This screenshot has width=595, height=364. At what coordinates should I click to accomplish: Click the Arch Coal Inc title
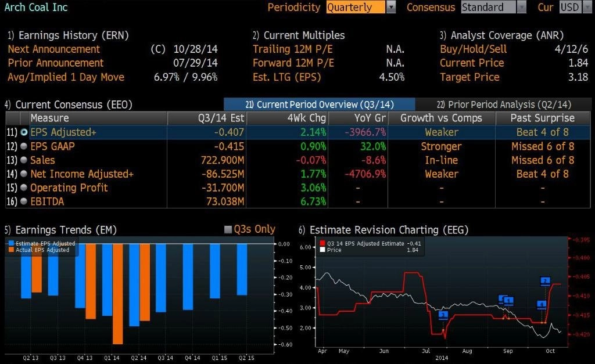tap(35, 7)
